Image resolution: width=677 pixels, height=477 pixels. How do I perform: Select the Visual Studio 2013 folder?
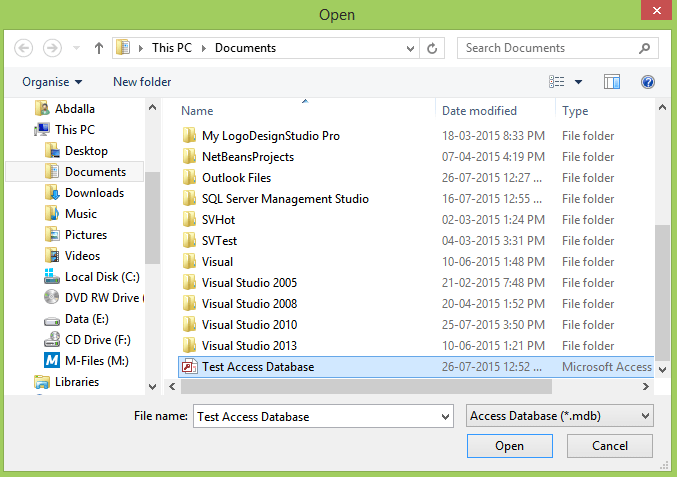point(249,345)
